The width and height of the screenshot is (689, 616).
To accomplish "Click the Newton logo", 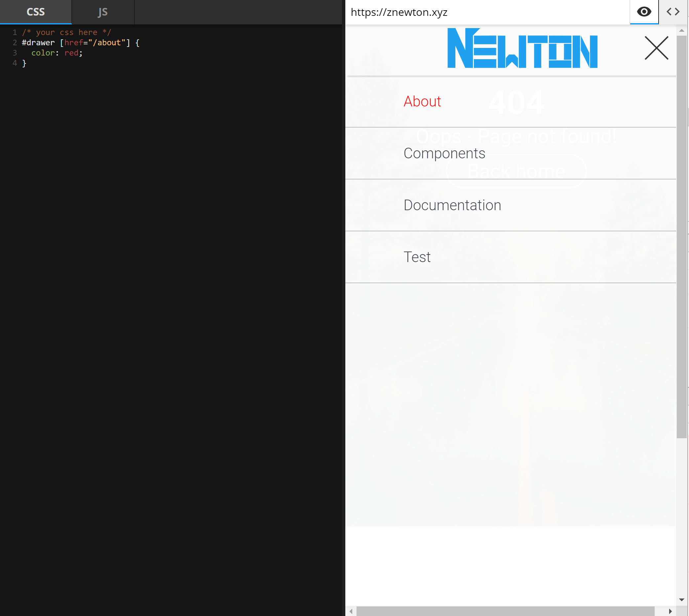I will pyautogui.click(x=522, y=48).
